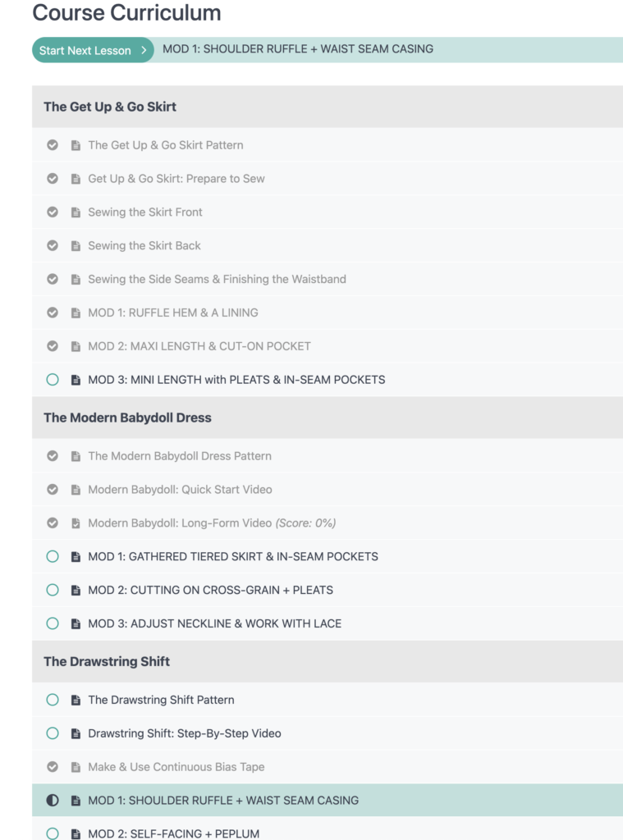Viewport: 623px width, 840px height.
Task: Collapse The Modern Babydoll Dress section header
Action: coord(328,418)
